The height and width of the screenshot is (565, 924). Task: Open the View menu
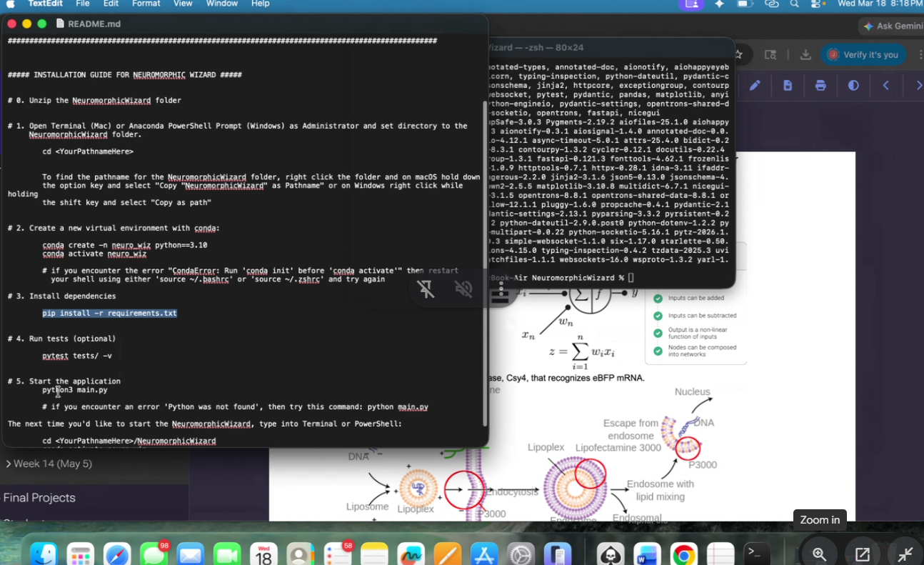pyautogui.click(x=183, y=4)
